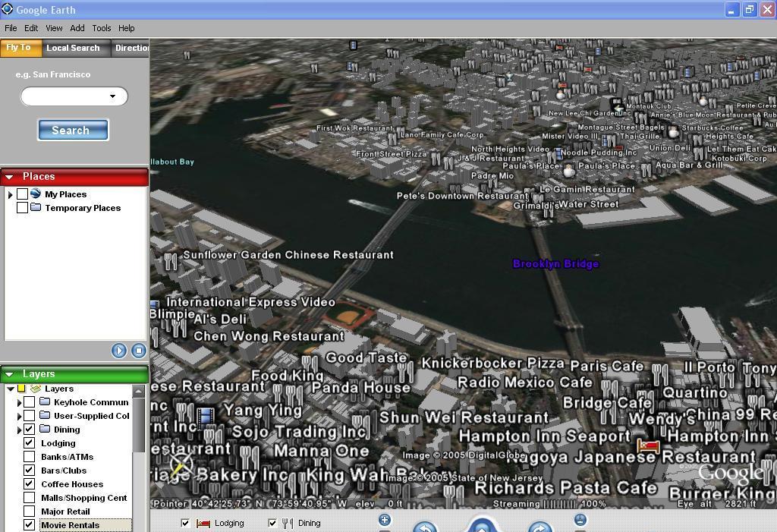Switch to the Directions tab
The height and width of the screenshot is (532, 777).
(131, 48)
